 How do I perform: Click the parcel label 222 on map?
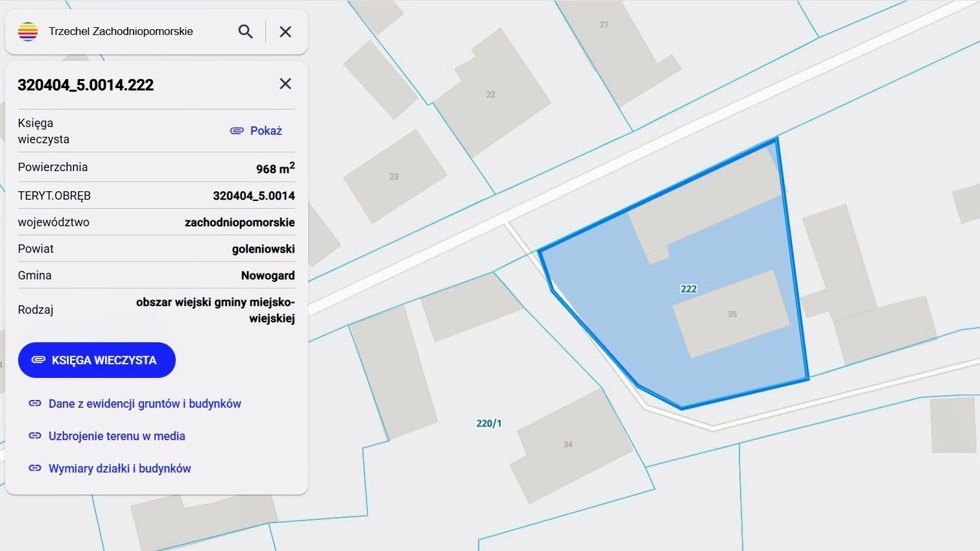coord(689,288)
